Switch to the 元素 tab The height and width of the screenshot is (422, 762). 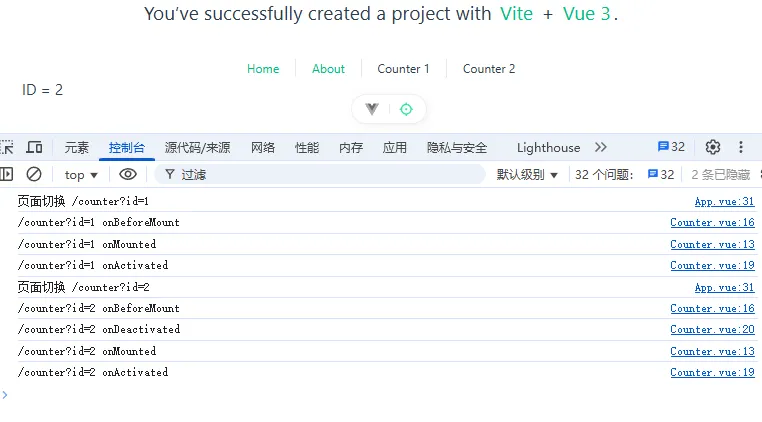click(77, 148)
